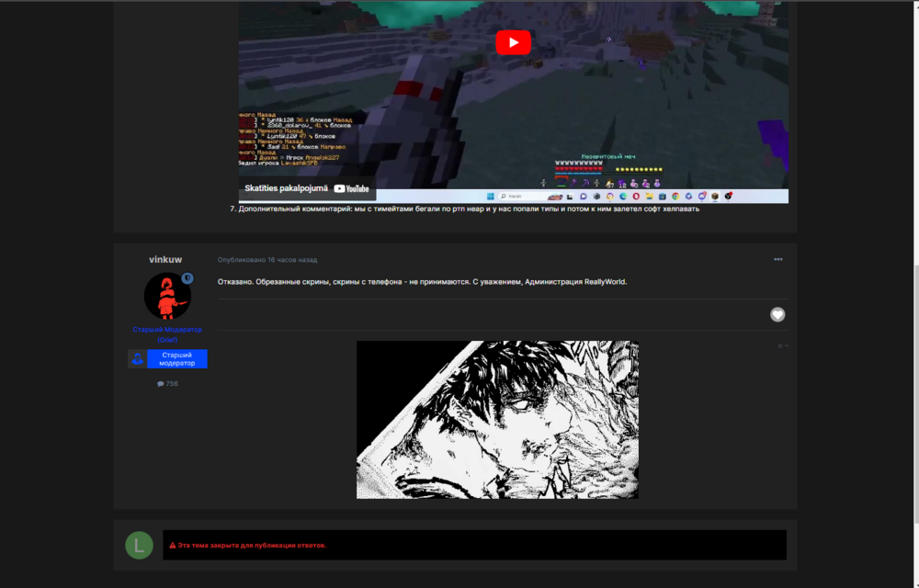Open vinkuw's manga signature image
Viewport: 919px width, 588px height.
[x=497, y=419]
